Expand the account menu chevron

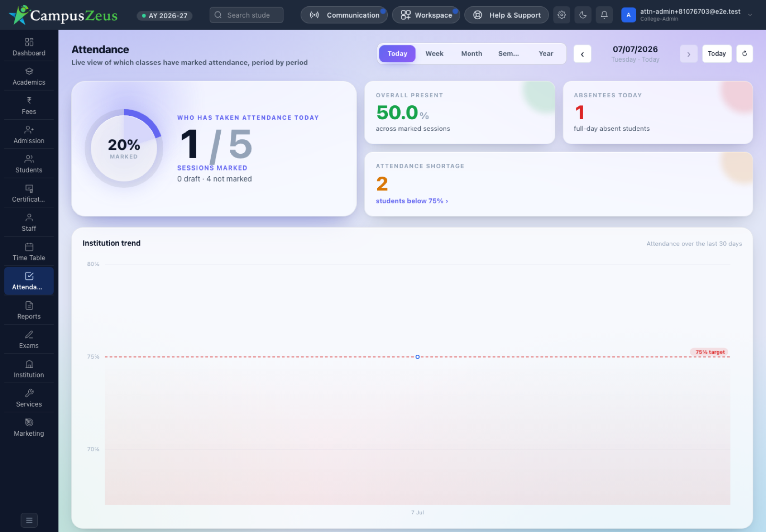750,15
